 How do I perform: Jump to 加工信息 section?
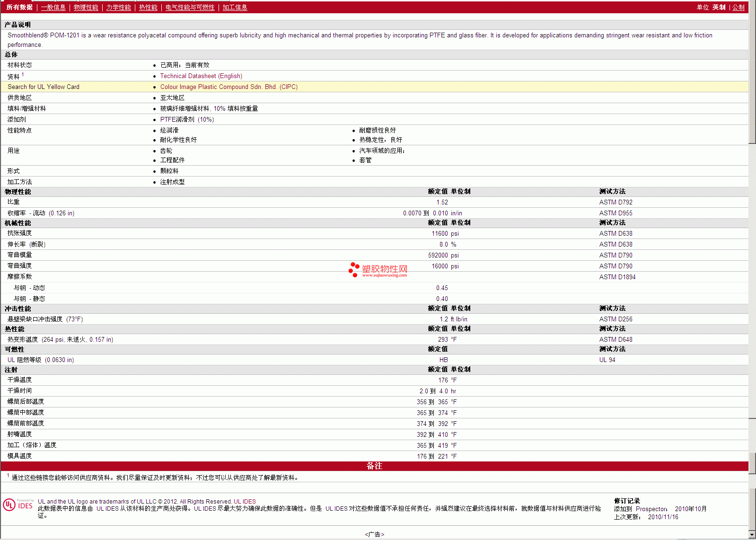click(235, 8)
